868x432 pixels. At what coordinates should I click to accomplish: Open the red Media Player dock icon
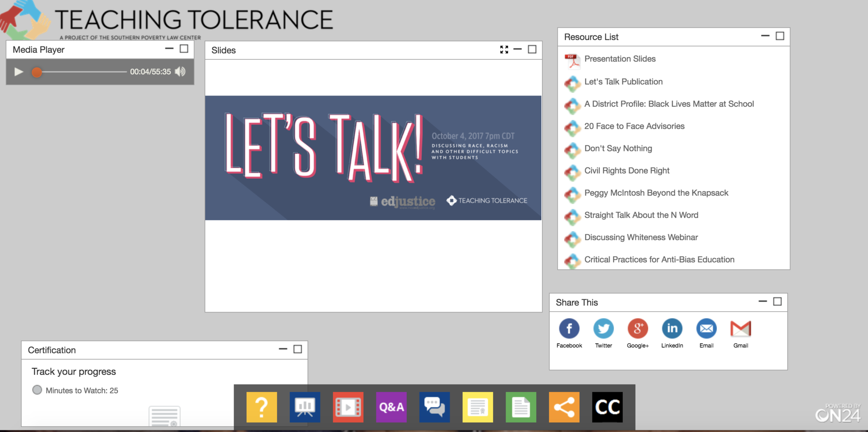pyautogui.click(x=348, y=407)
